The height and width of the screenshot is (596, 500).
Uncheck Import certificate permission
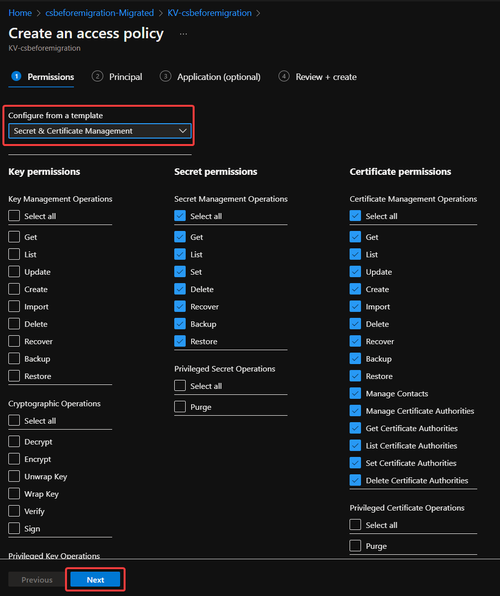pyautogui.click(x=355, y=306)
